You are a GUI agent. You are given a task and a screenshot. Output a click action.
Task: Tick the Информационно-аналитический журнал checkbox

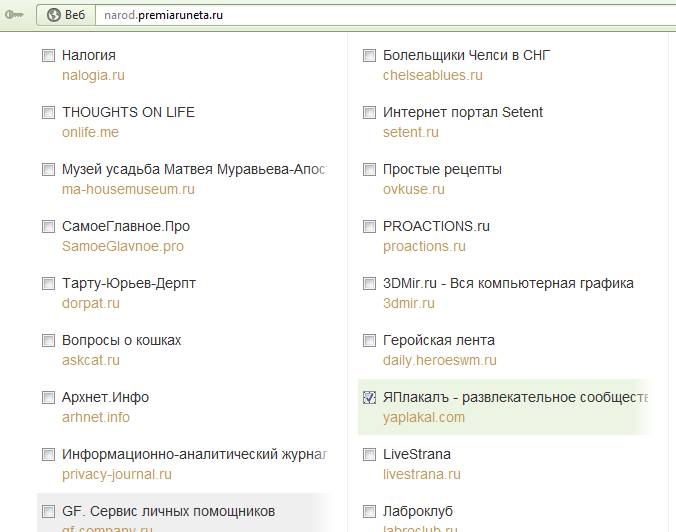(x=48, y=454)
